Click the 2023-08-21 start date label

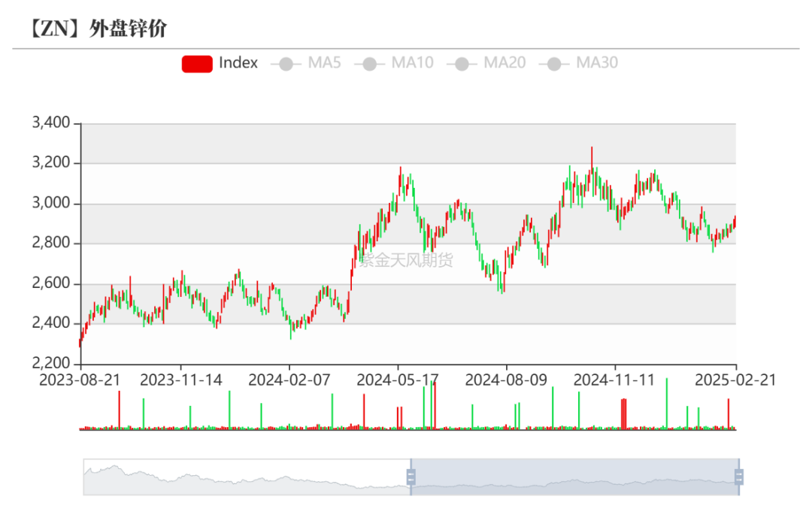(x=80, y=380)
